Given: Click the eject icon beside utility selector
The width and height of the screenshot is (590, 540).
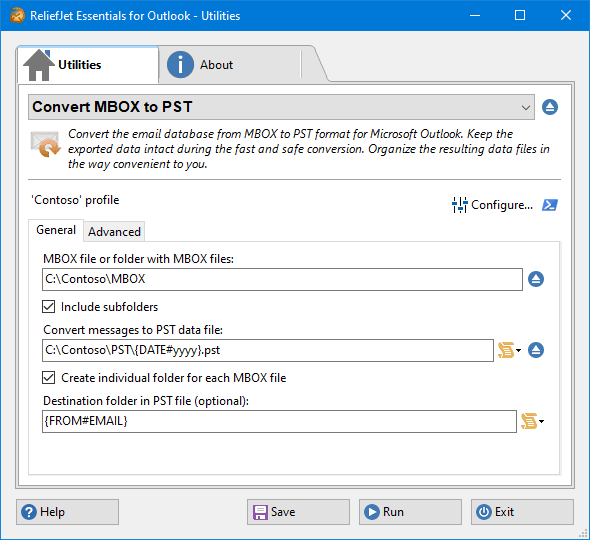Looking at the screenshot, I should tap(550, 107).
